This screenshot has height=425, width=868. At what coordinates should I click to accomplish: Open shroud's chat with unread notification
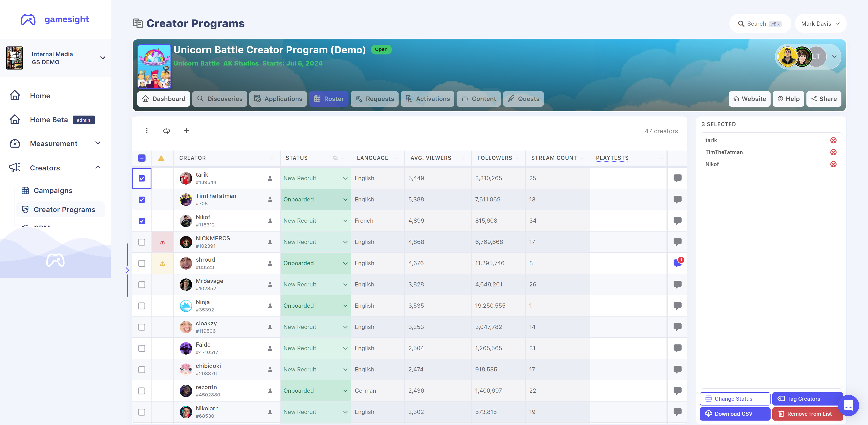[677, 263]
